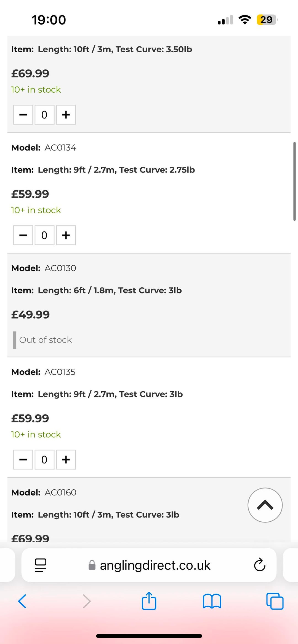The height and width of the screenshot is (644, 298).
Task: Tap the Safari back arrow
Action: click(x=22, y=601)
